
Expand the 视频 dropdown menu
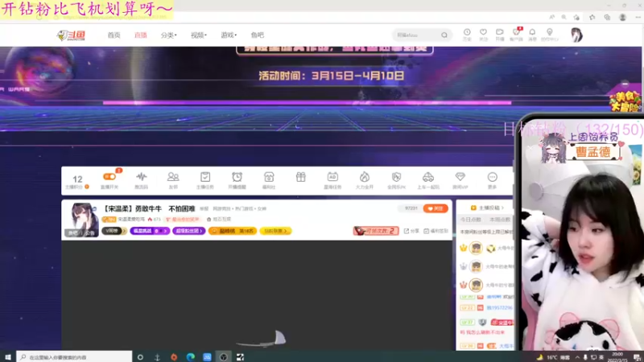pyautogui.click(x=198, y=35)
